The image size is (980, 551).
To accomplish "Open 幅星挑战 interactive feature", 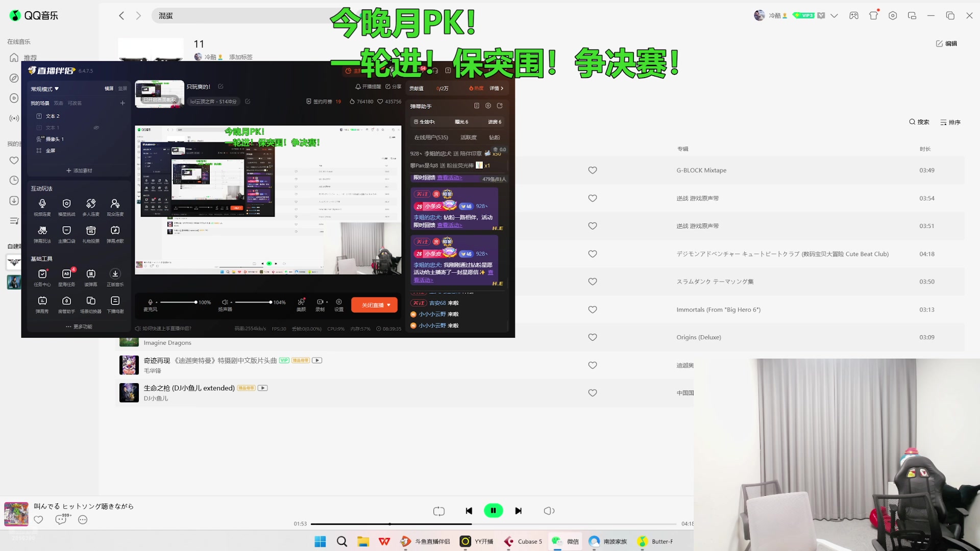I will click(x=66, y=207).
